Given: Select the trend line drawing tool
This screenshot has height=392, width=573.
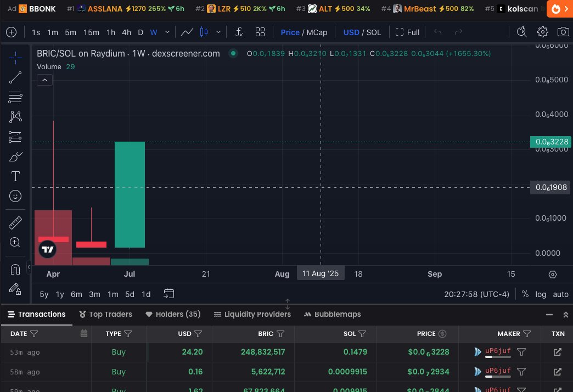Looking at the screenshot, I should pos(15,77).
